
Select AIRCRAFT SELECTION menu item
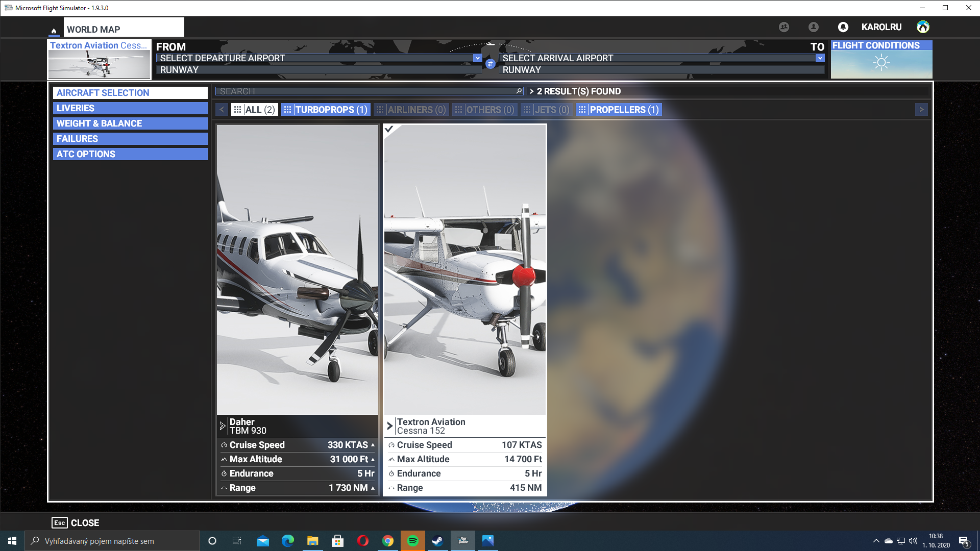pos(130,93)
